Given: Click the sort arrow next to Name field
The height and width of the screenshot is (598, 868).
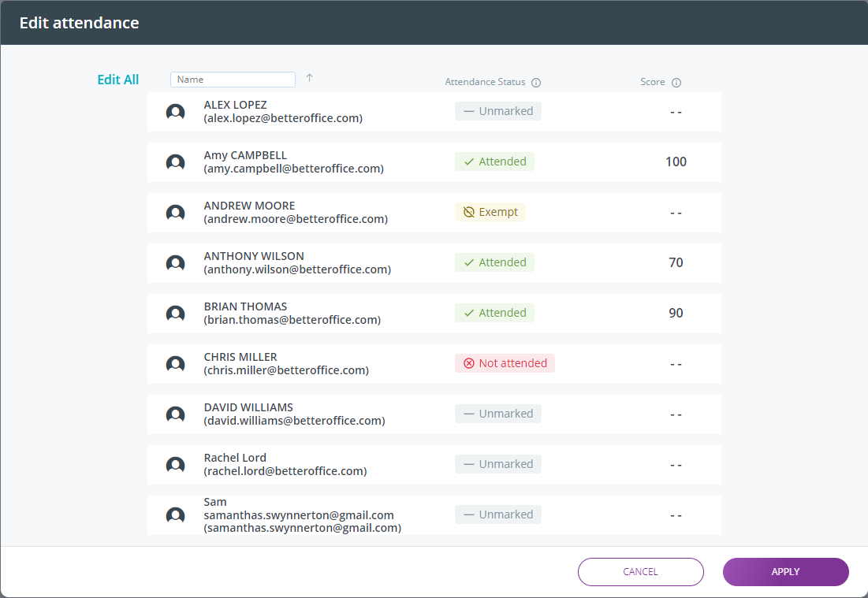Looking at the screenshot, I should coord(309,78).
